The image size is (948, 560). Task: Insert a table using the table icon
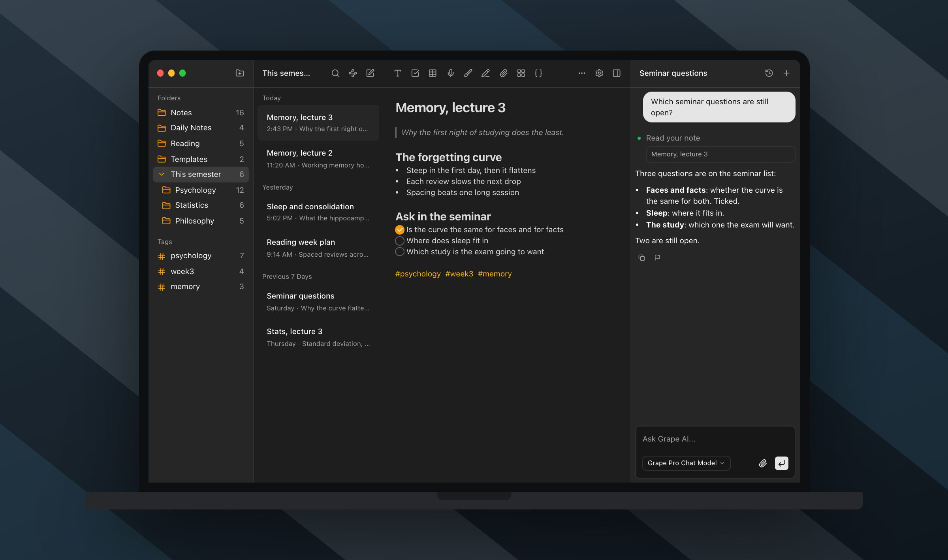pos(433,73)
